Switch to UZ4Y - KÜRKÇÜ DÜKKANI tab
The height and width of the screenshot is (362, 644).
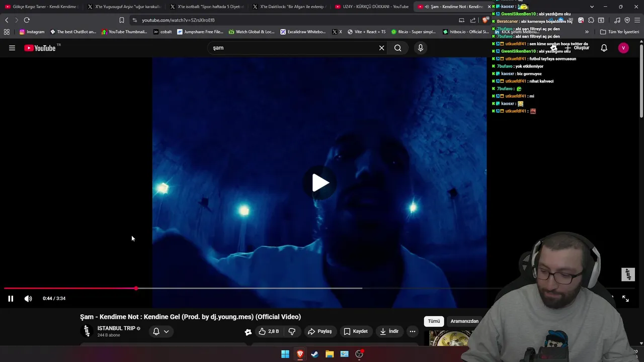[x=371, y=7]
